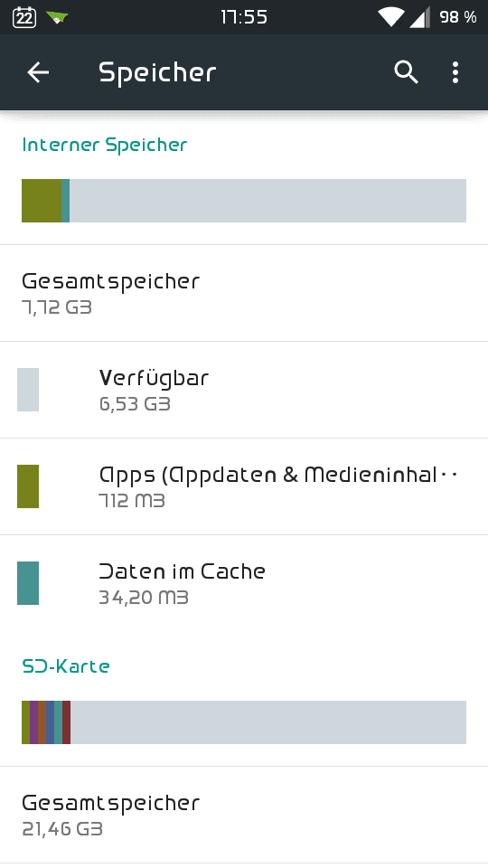
Task: Tap SD-Karte Gesamtspeicher 21,46 GB entry
Action: [244, 815]
